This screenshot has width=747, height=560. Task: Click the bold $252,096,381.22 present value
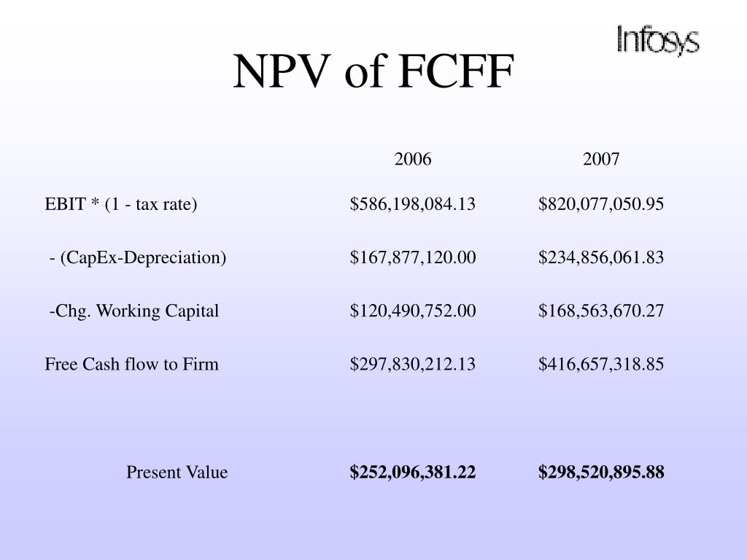[x=413, y=472]
